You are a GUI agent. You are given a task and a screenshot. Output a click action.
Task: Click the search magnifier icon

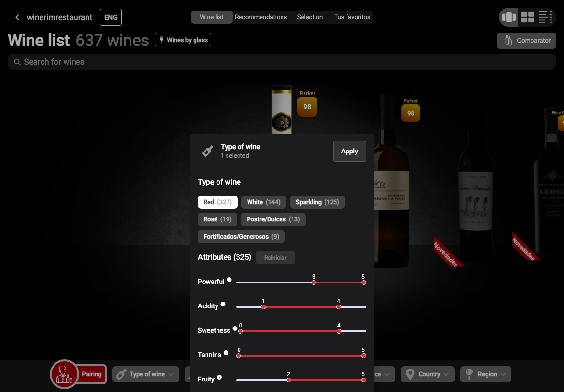[x=17, y=62]
